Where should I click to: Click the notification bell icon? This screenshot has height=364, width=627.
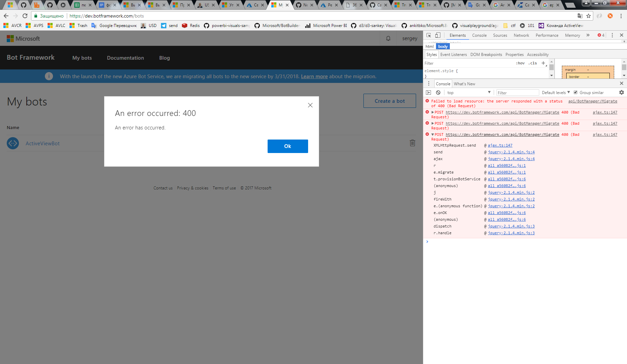(x=387, y=38)
